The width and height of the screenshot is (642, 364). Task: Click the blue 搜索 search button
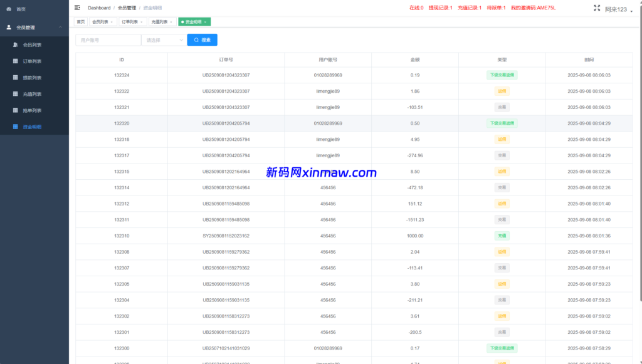coord(202,39)
